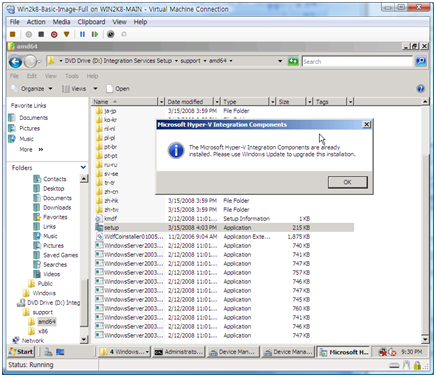The height and width of the screenshot is (377, 436).
Task: Click the Search magnifier icon
Action: [x=421, y=61]
